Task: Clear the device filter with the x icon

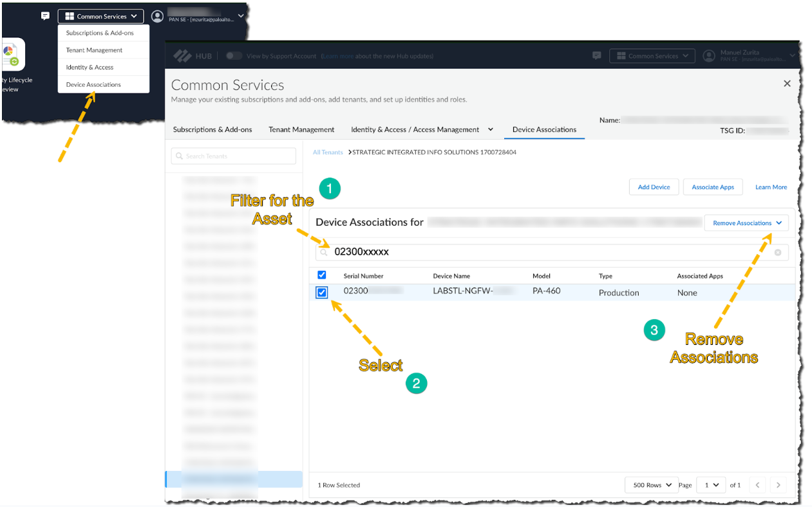Action: click(778, 252)
